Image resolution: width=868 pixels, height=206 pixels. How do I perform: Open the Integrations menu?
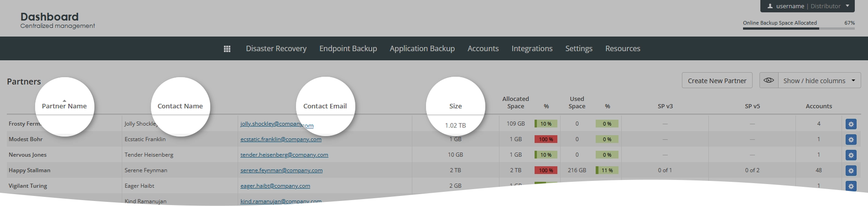532,48
